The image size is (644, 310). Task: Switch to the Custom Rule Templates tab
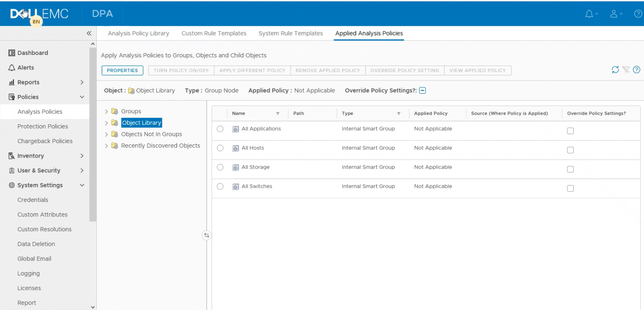point(214,33)
